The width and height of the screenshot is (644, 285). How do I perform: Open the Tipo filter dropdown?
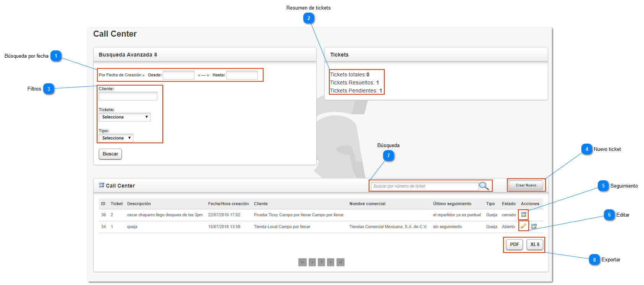(116, 138)
